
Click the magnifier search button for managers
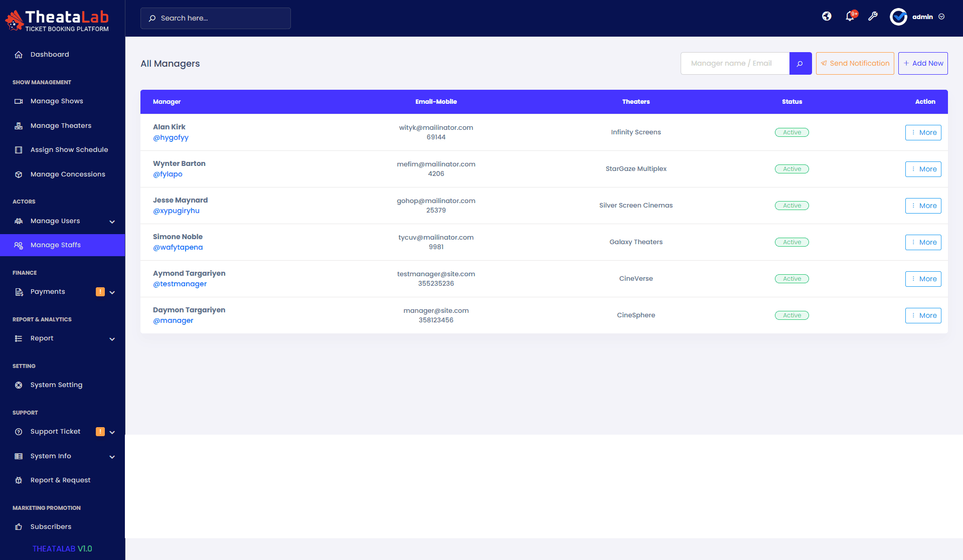pyautogui.click(x=800, y=64)
